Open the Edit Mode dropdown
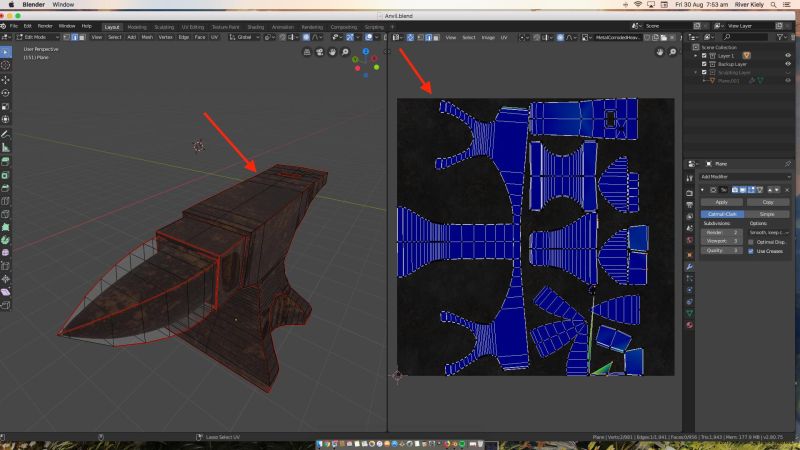 37,37
